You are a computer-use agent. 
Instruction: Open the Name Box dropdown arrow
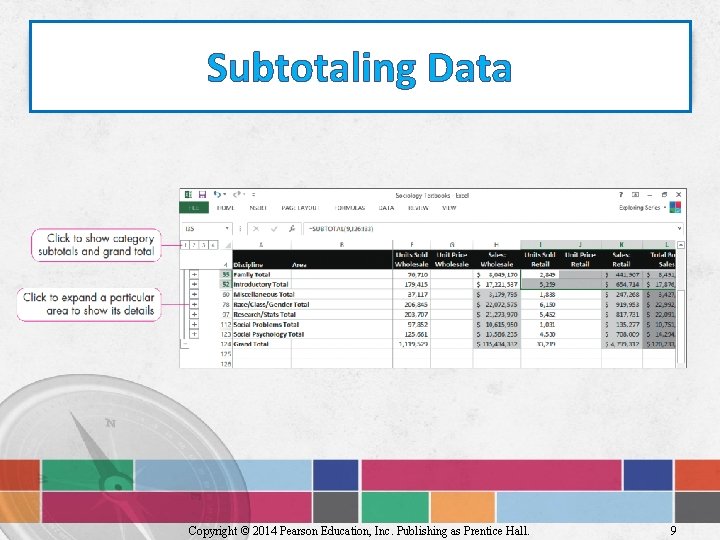click(x=227, y=228)
